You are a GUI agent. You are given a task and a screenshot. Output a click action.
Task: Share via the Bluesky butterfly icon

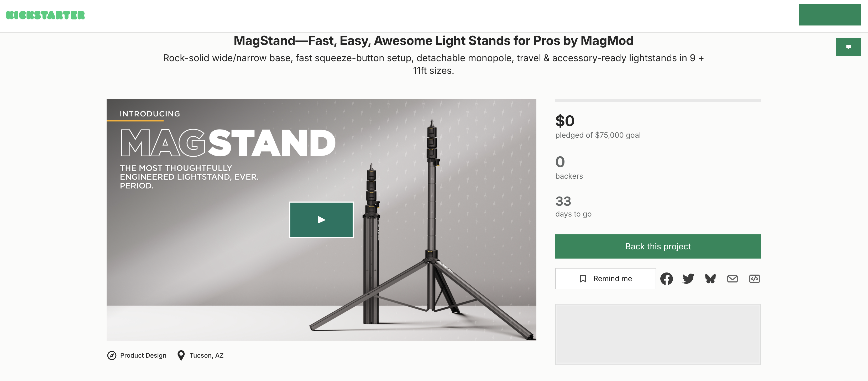click(x=710, y=279)
